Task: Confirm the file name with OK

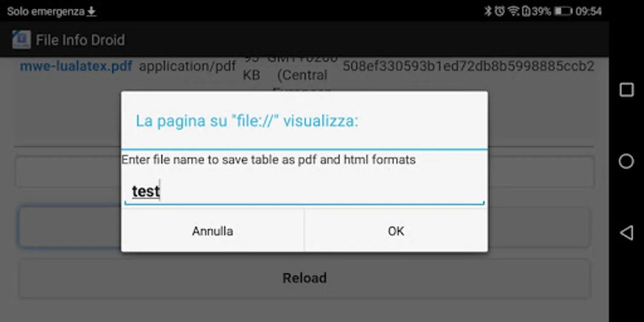Action: (x=396, y=231)
